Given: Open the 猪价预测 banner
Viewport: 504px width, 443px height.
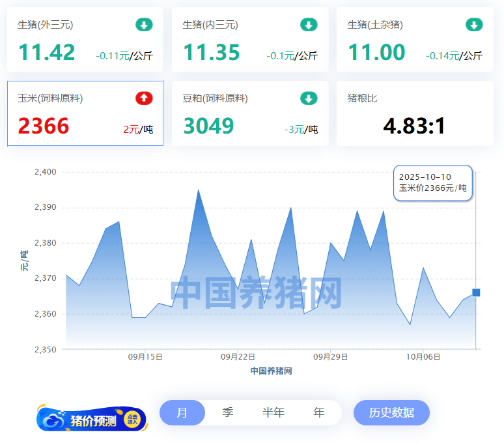Looking at the screenshot, I should [x=92, y=419].
